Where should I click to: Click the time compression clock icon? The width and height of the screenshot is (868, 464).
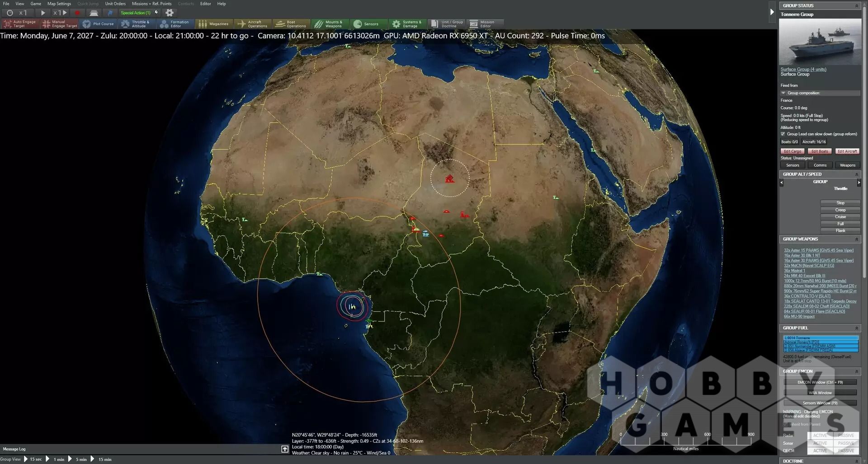[x=9, y=13]
